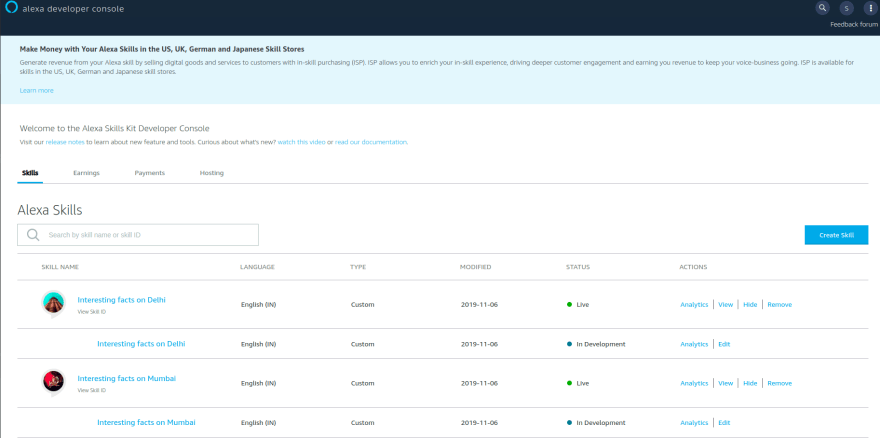Switch to the Payments tab
The height and width of the screenshot is (438, 880).
tap(150, 173)
